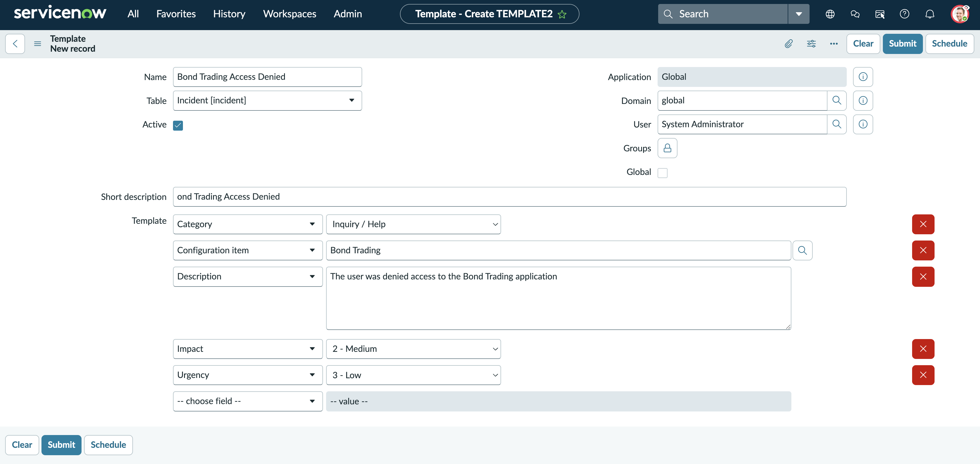Uncheck the Active checkbox
The height and width of the screenshot is (464, 980).
[x=178, y=125]
